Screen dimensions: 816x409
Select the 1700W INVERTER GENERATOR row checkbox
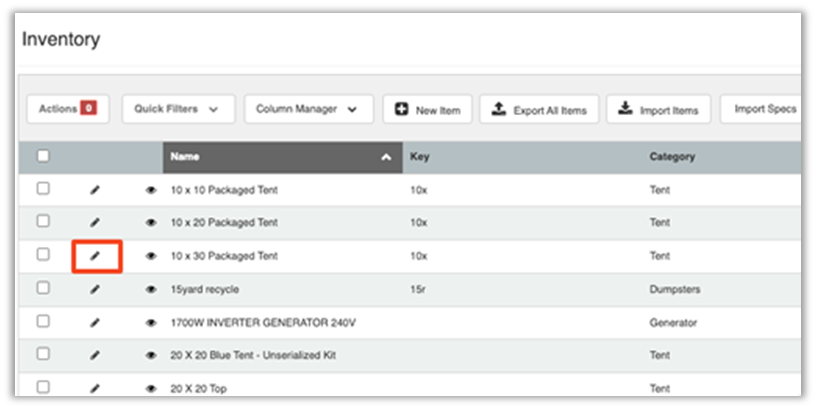pos(43,321)
